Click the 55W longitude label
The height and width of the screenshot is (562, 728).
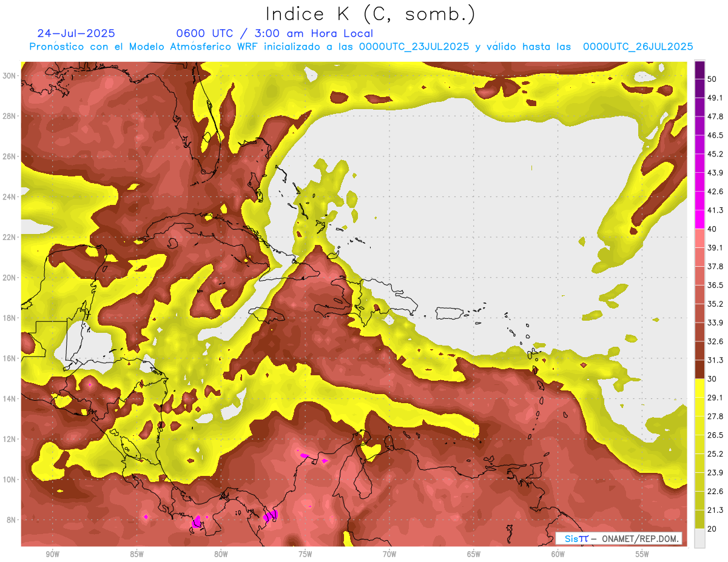tap(642, 555)
